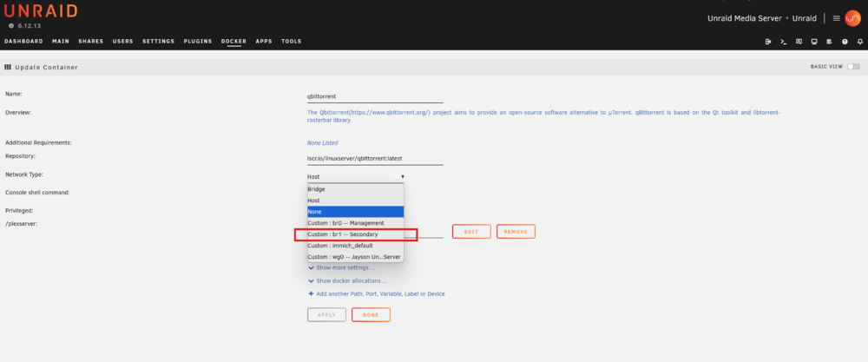Click the orange Unraid account avatar
Screen dimensions: 868x362
tap(852, 18)
